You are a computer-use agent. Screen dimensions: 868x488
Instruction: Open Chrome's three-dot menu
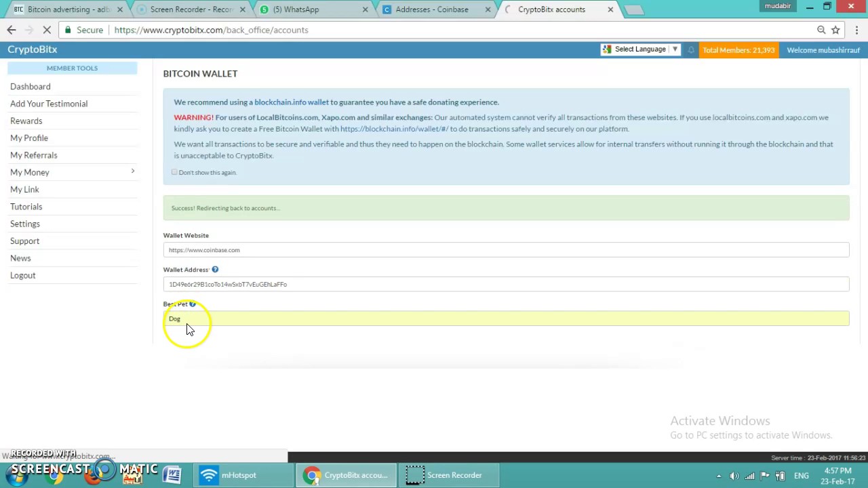coord(856,30)
